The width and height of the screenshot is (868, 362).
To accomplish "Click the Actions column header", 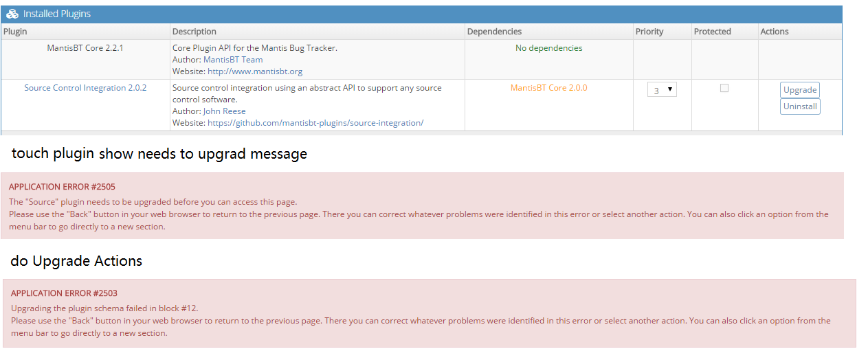I will click(x=774, y=32).
